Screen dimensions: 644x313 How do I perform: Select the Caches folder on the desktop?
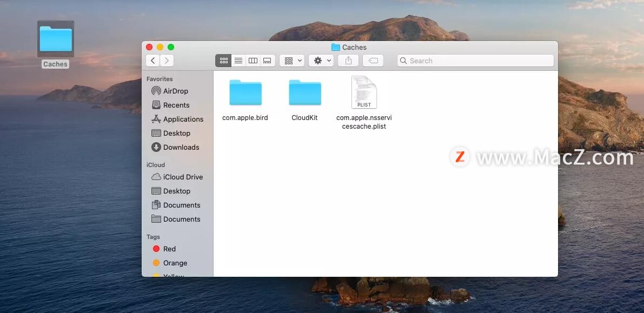pyautogui.click(x=56, y=44)
